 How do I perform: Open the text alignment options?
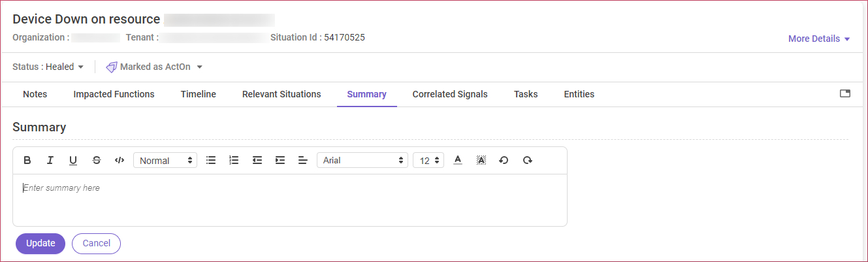[x=303, y=160]
